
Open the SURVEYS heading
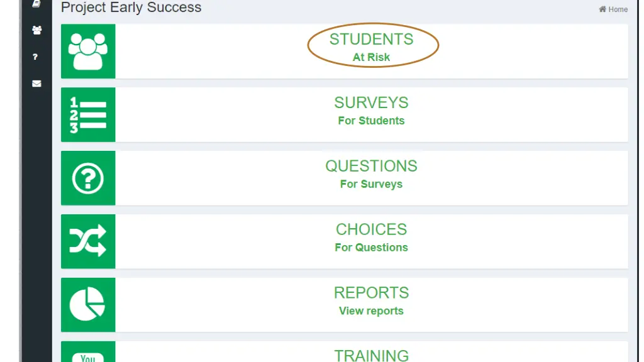point(371,102)
